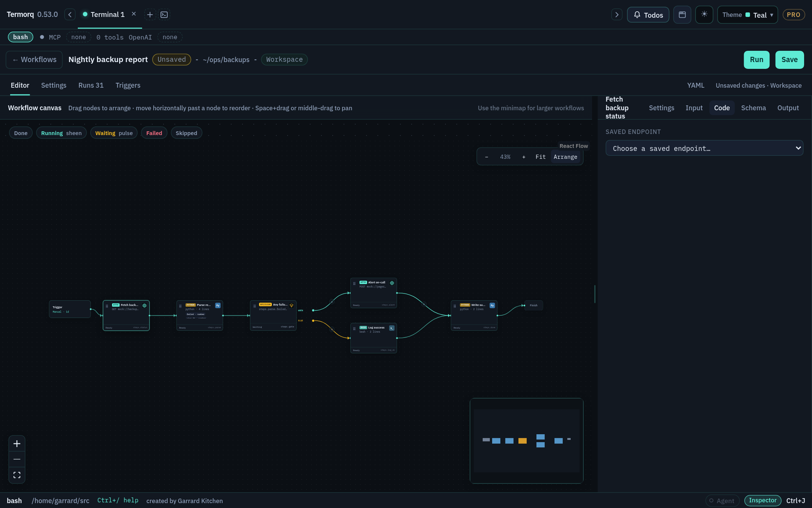The image size is (812, 508).
Task: Go back with the terminal tab left chevron
Action: click(70, 15)
